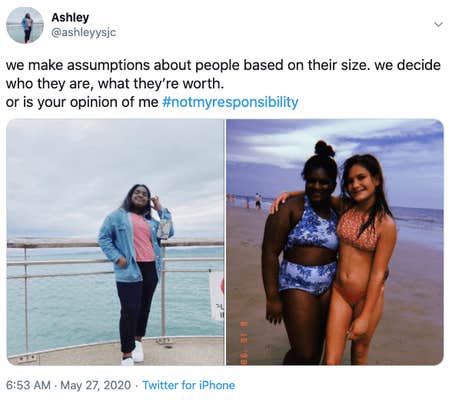
Task: Open the right beach photo
Action: [335, 242]
